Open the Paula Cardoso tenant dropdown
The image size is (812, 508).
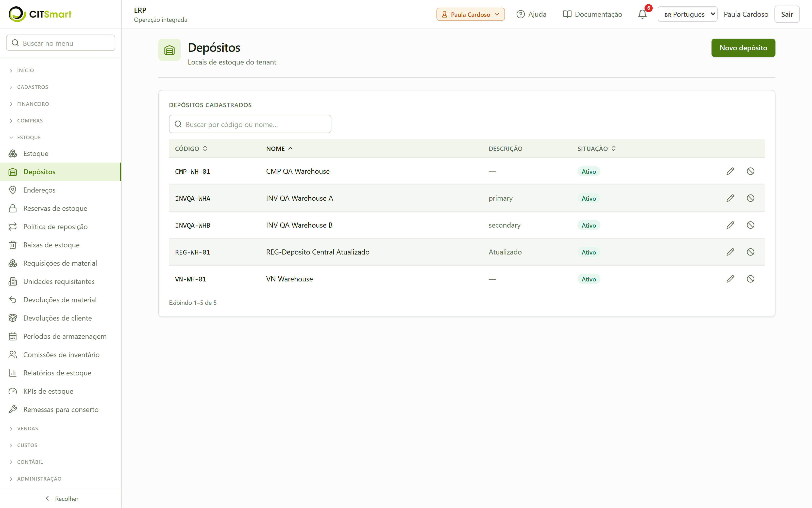pyautogui.click(x=470, y=14)
